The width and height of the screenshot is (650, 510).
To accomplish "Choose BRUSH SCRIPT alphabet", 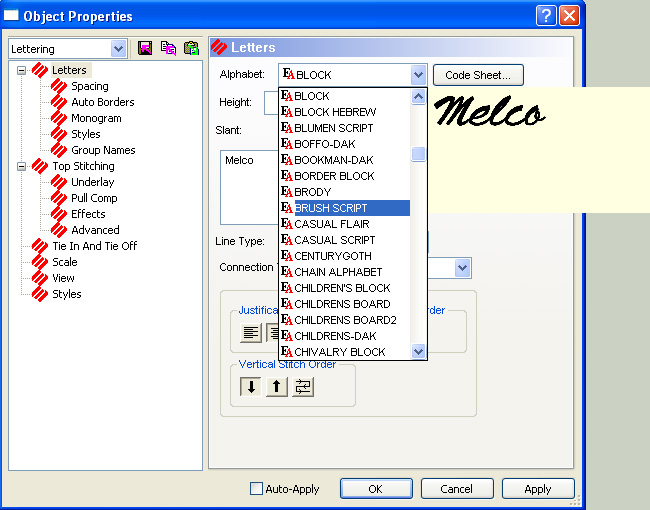I will [345, 208].
